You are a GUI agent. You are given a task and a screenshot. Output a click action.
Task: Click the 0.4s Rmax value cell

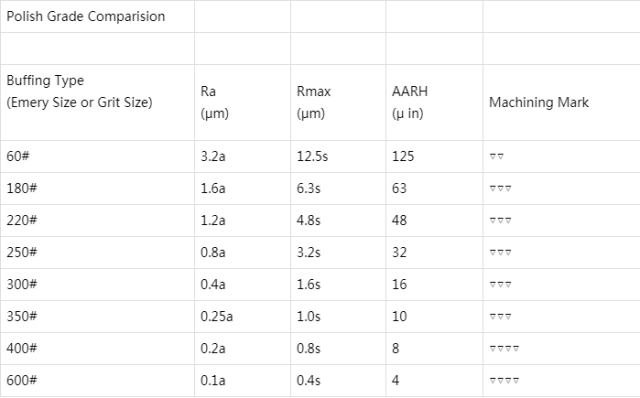point(338,380)
